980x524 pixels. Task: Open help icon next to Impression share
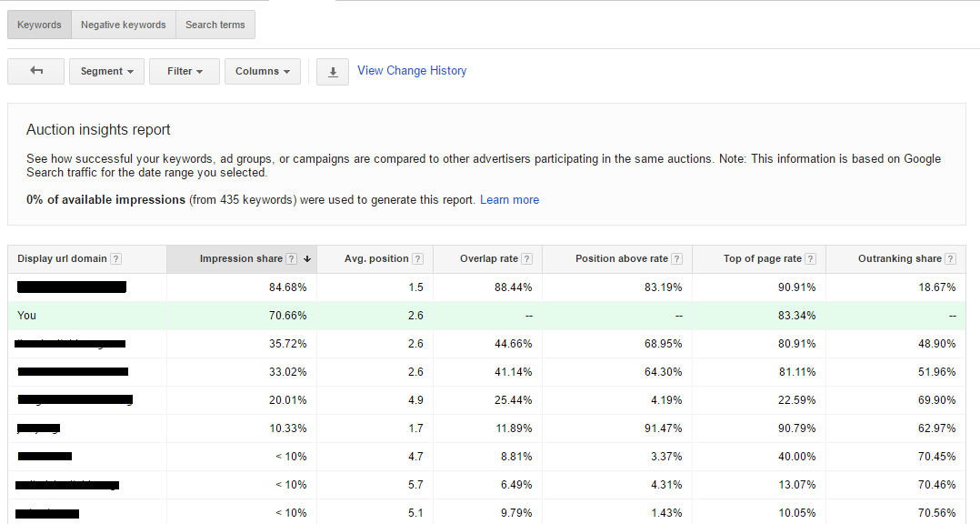click(x=291, y=259)
